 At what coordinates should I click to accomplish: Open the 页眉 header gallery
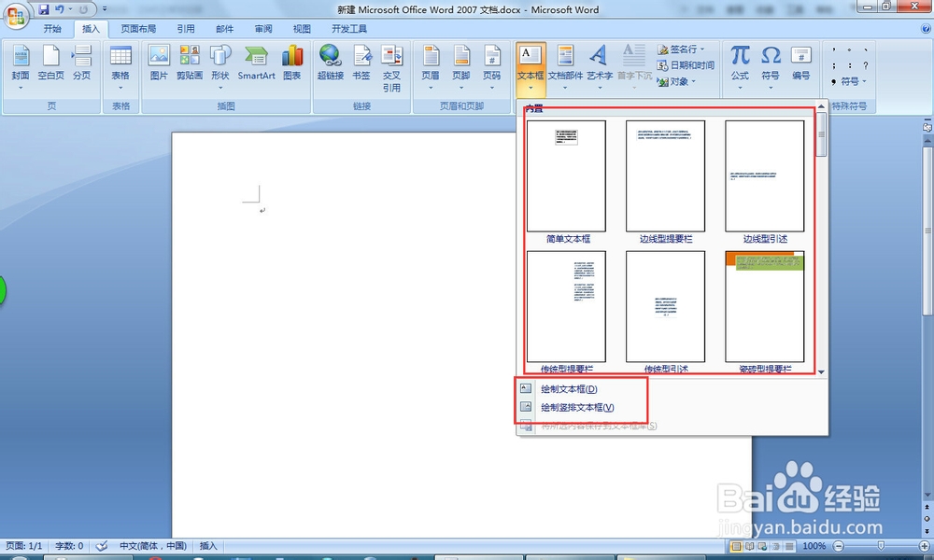(431, 67)
